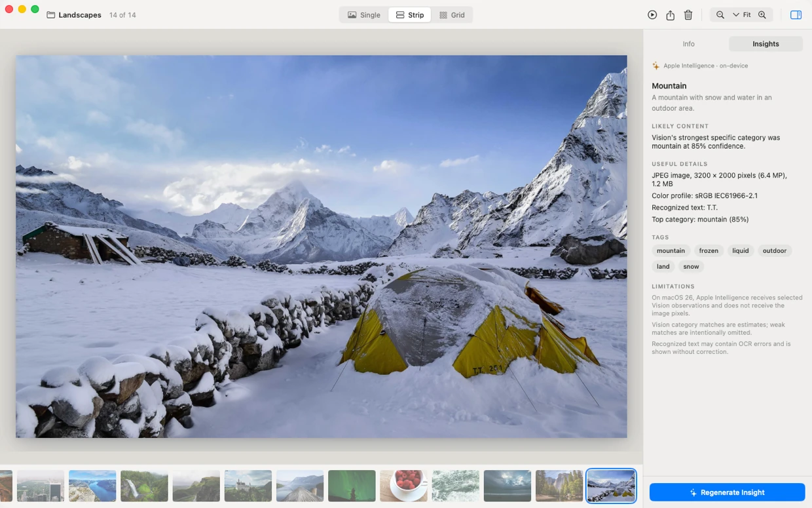Click the '14 of 14' counter text

pos(122,14)
